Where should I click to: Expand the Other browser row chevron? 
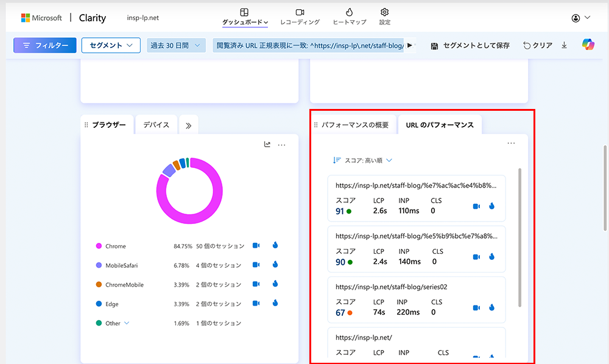click(127, 323)
